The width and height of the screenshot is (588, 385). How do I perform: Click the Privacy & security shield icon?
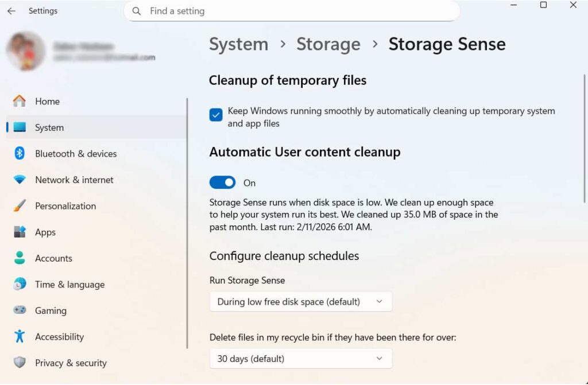coord(20,363)
